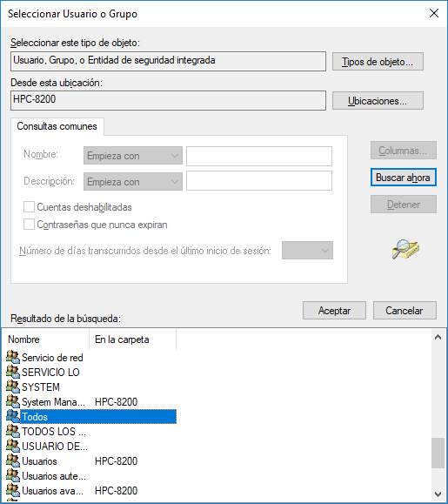Click the Buscar ahora button
Screen dimensions: 448x504
coord(404,177)
